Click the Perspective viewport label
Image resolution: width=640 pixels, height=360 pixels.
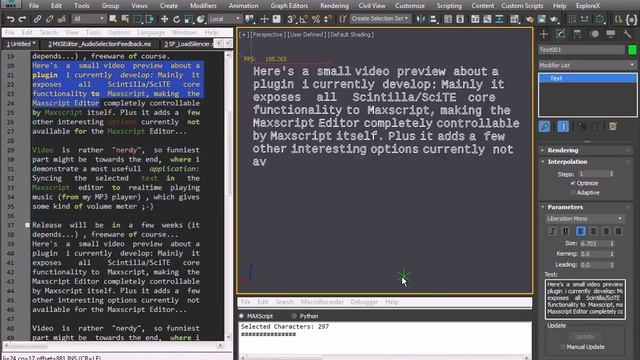(268, 35)
